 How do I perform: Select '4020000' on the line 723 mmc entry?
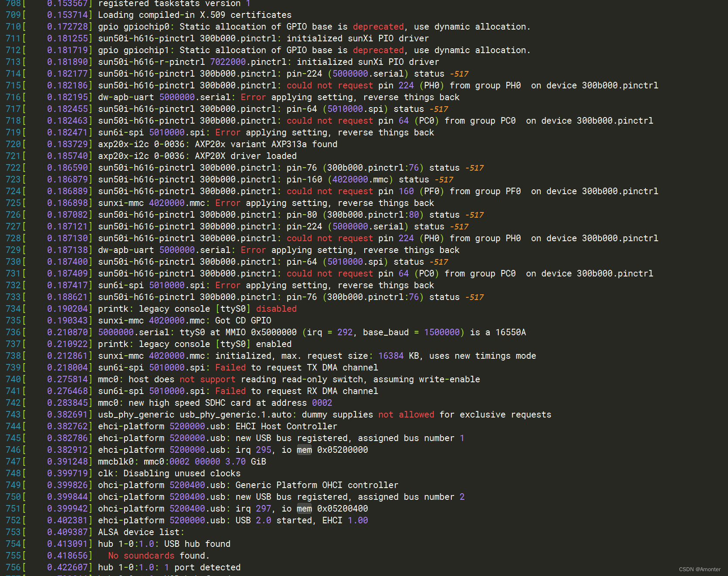click(x=350, y=179)
